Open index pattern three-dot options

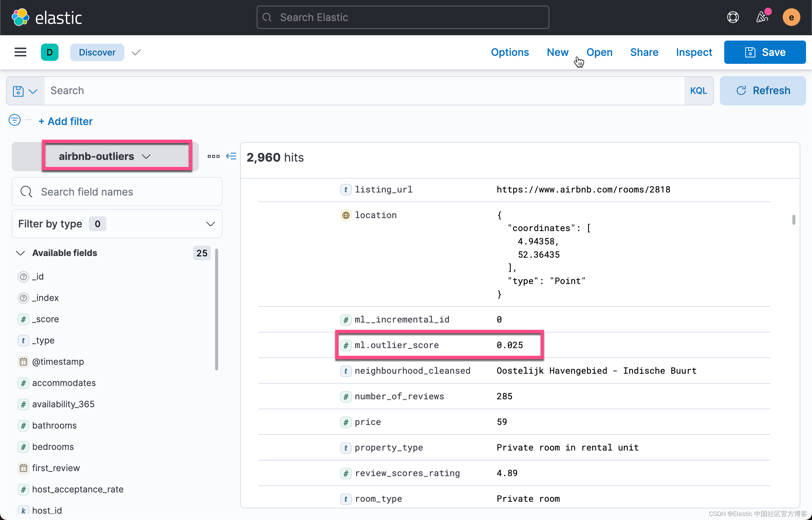coord(213,156)
